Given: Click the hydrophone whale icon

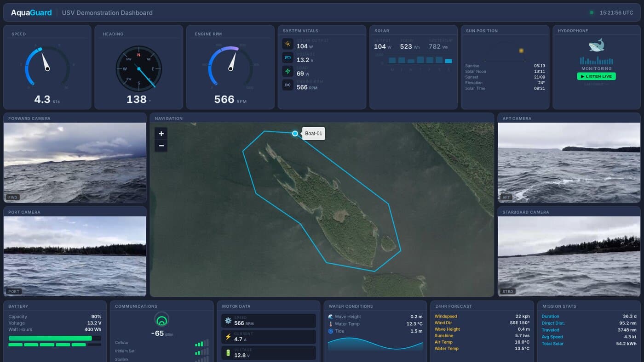Looking at the screenshot, I should (x=596, y=45).
